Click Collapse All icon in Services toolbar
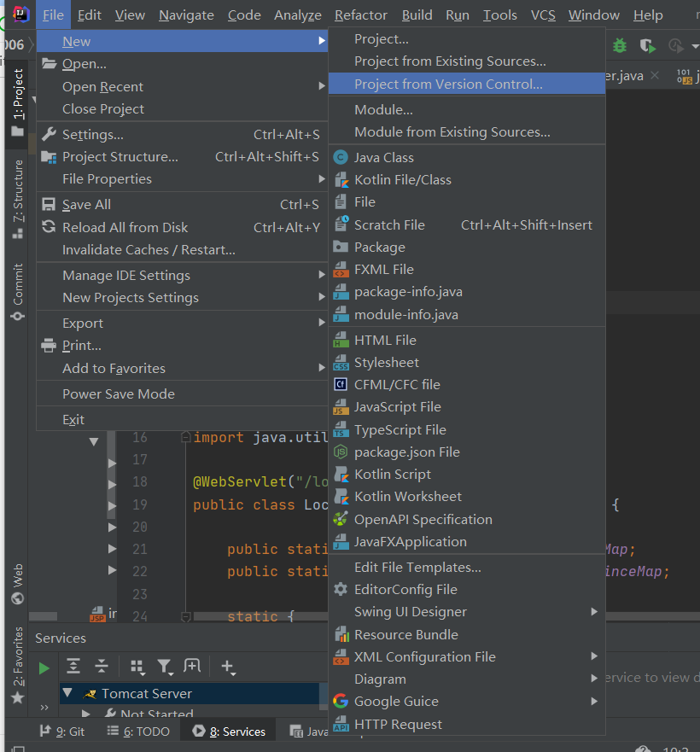Viewport: 700px width, 752px height. [102, 666]
